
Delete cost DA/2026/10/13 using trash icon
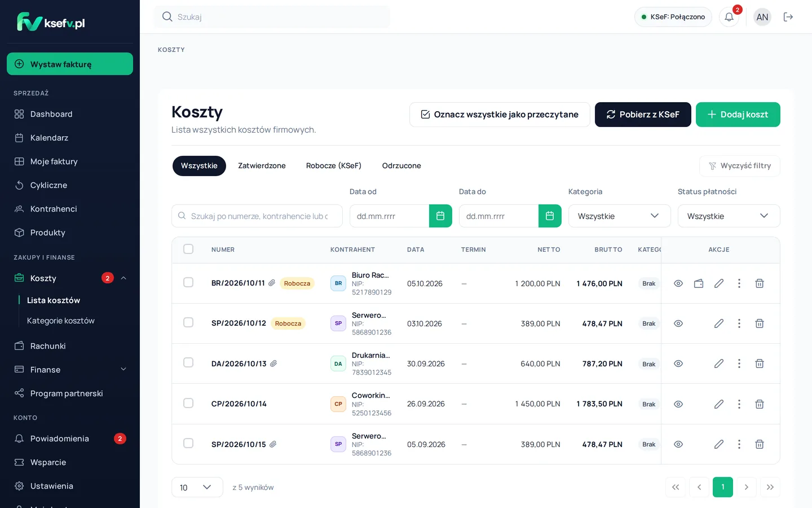click(x=760, y=364)
